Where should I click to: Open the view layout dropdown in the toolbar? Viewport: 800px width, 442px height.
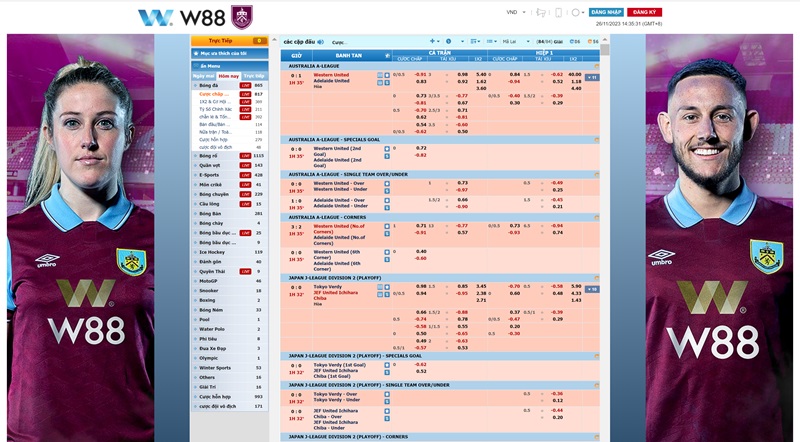[x=491, y=41]
